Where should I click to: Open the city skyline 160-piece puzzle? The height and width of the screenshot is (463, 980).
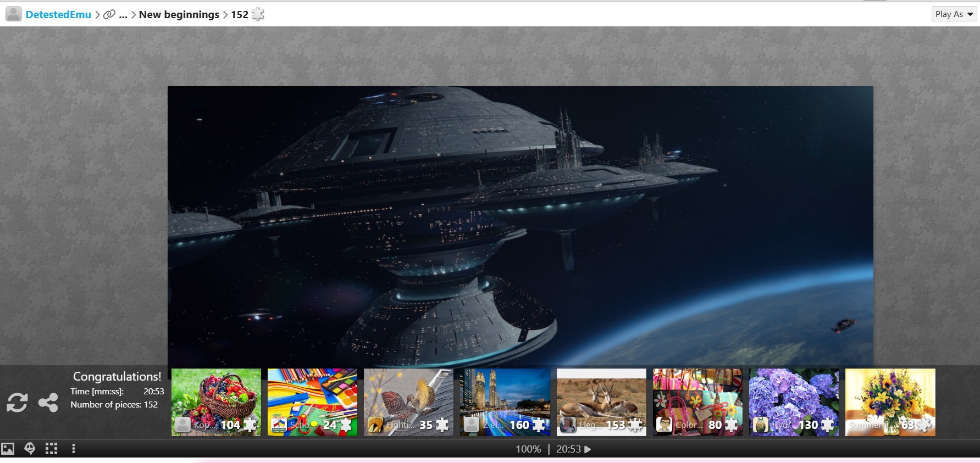click(x=505, y=402)
